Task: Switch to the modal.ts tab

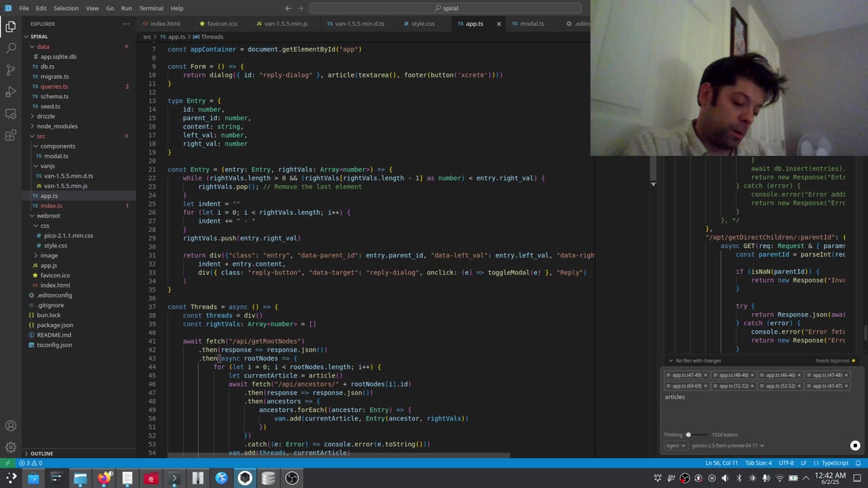Action: (x=532, y=24)
